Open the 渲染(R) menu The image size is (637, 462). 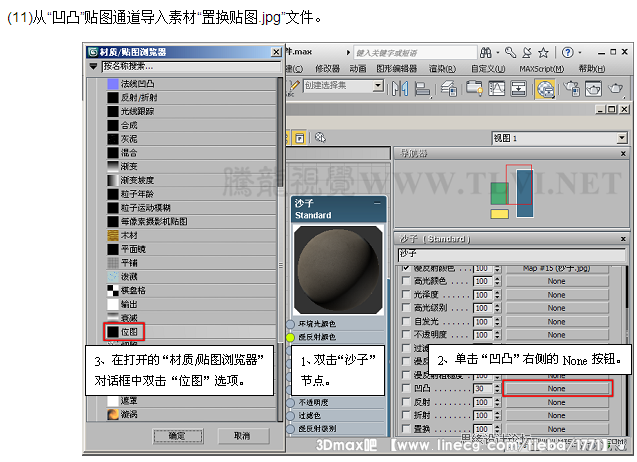tap(442, 69)
